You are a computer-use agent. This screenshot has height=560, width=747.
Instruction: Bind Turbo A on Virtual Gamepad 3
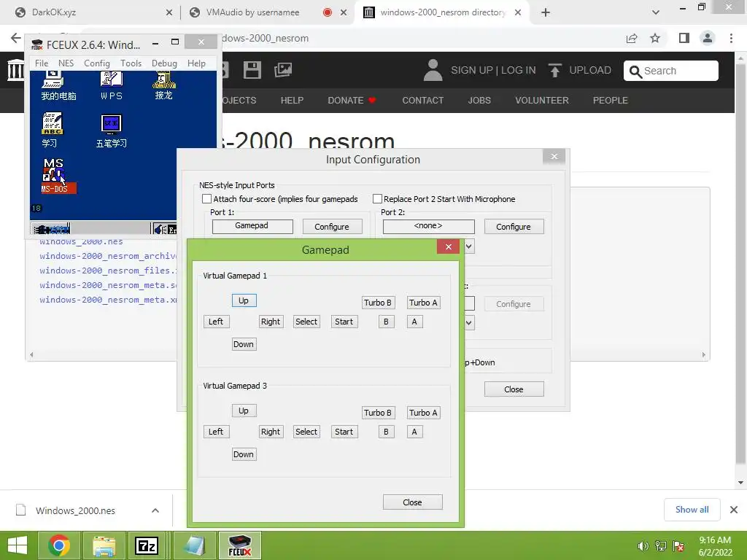(423, 413)
